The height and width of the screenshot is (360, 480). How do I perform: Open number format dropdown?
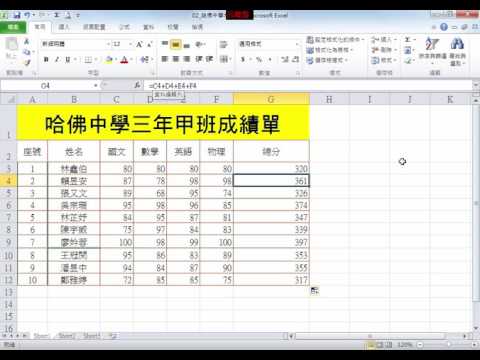pos(297,44)
